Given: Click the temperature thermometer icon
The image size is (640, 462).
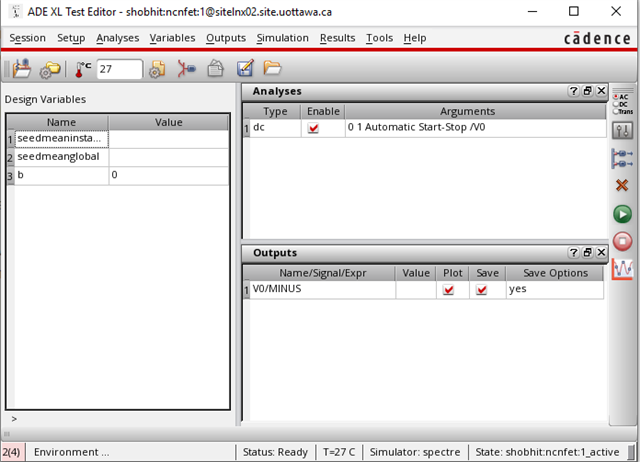Looking at the screenshot, I should [83, 70].
